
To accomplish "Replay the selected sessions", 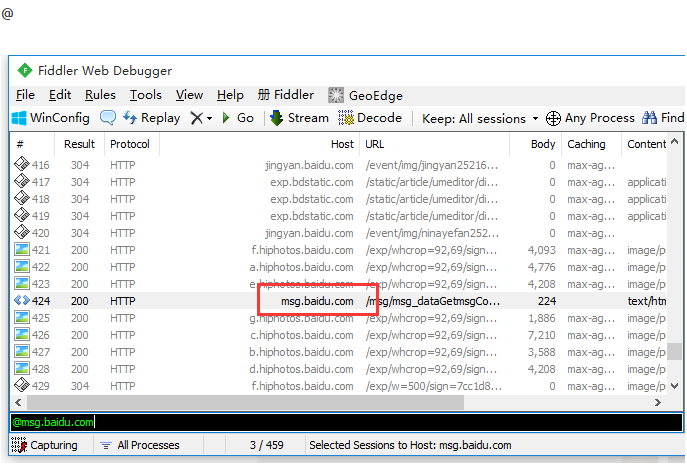I will pos(152,118).
